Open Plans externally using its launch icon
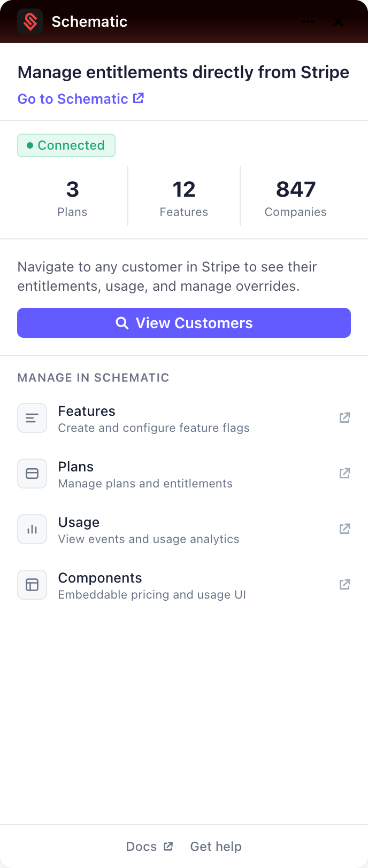The image size is (368, 868). point(344,473)
